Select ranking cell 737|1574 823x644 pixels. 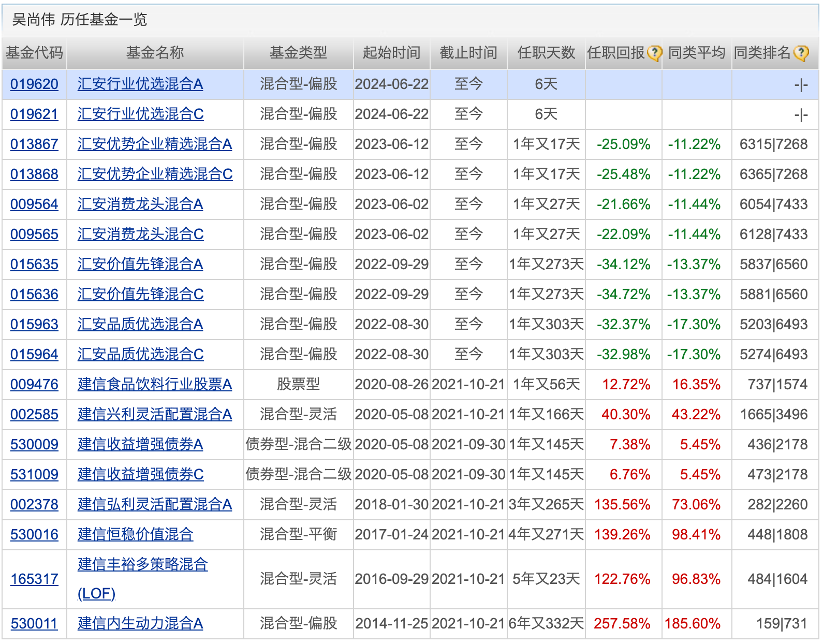[x=778, y=384]
